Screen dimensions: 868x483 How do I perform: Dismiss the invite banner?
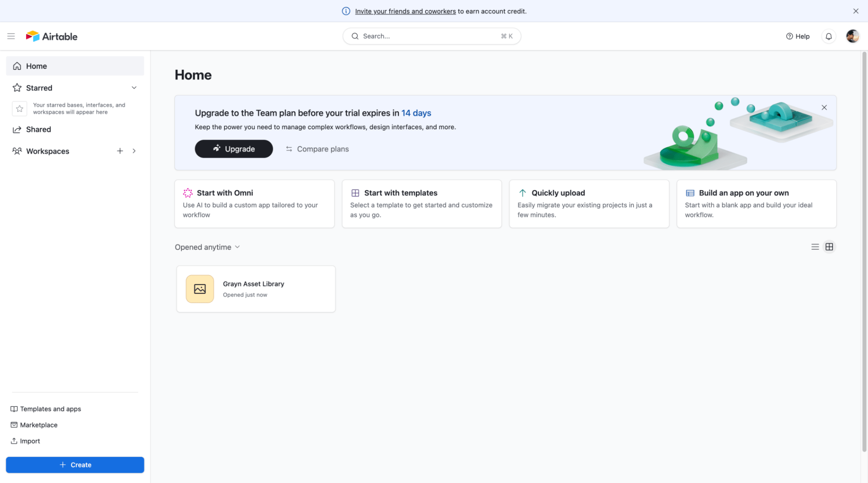[856, 11]
